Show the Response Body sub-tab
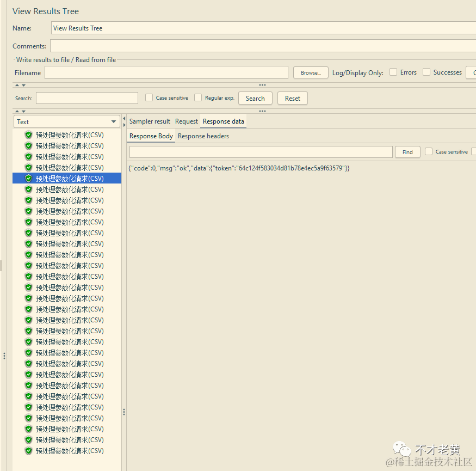 point(151,136)
